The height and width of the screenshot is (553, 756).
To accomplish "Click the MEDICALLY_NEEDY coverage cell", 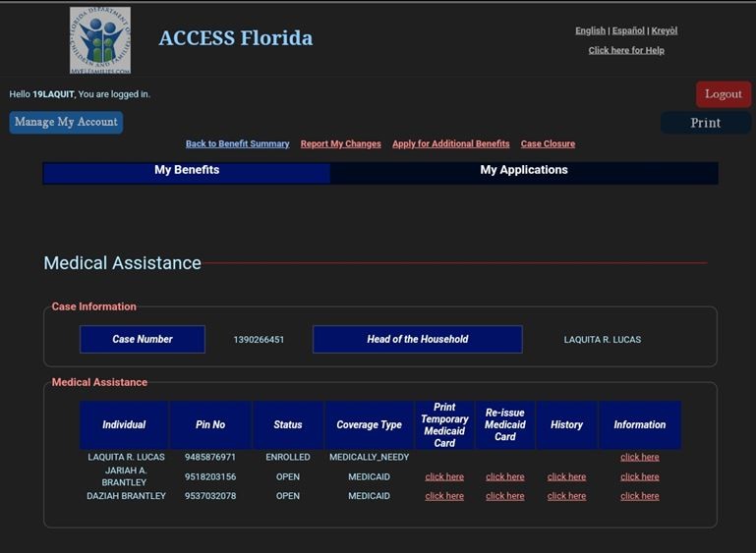I will coord(369,457).
